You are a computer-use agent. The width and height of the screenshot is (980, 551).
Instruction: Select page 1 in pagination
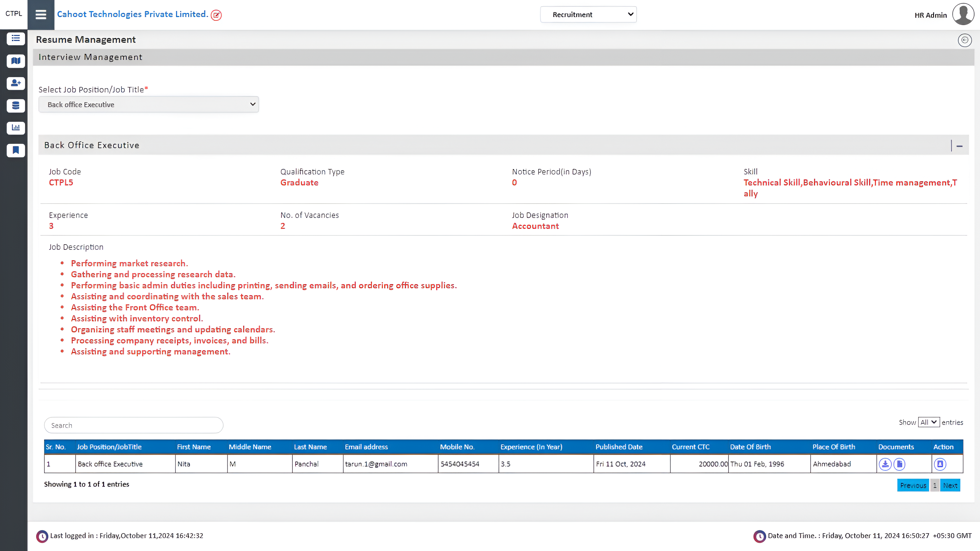click(x=935, y=485)
